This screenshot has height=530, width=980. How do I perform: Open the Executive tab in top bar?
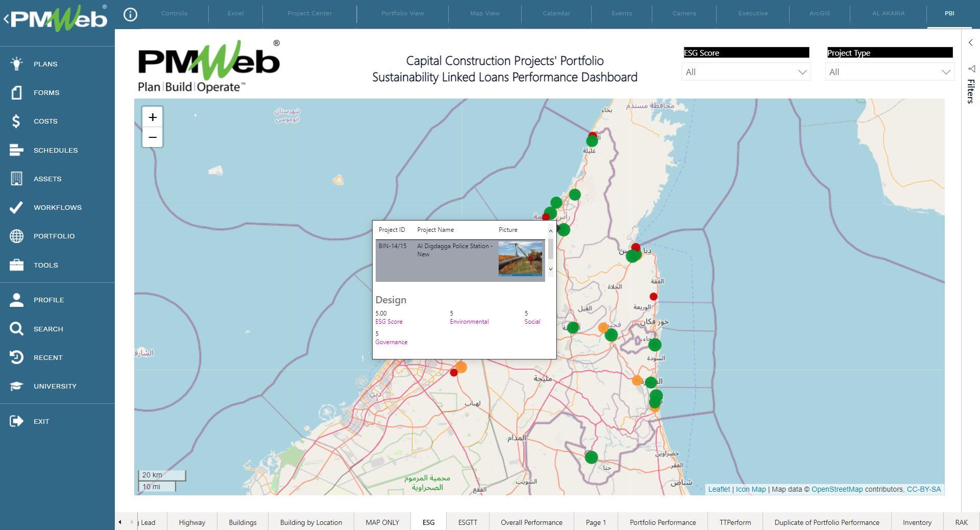752,13
